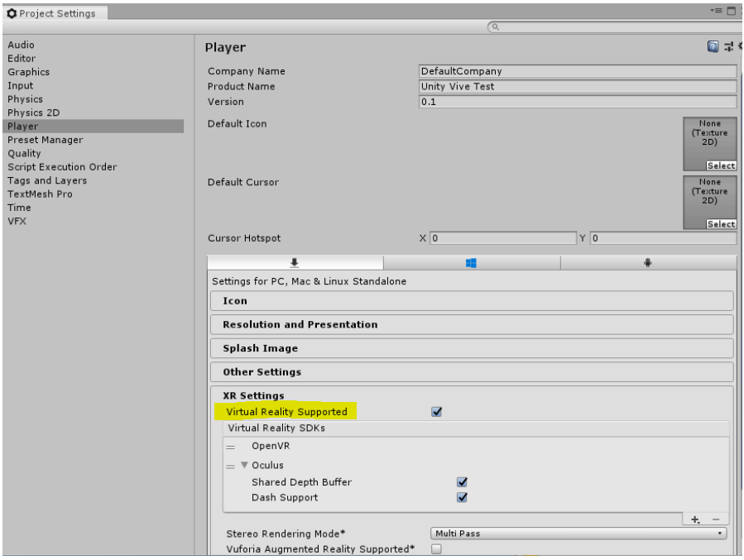744x560 pixels.
Task: Grab the OpenVR reorder handle
Action: (x=231, y=448)
